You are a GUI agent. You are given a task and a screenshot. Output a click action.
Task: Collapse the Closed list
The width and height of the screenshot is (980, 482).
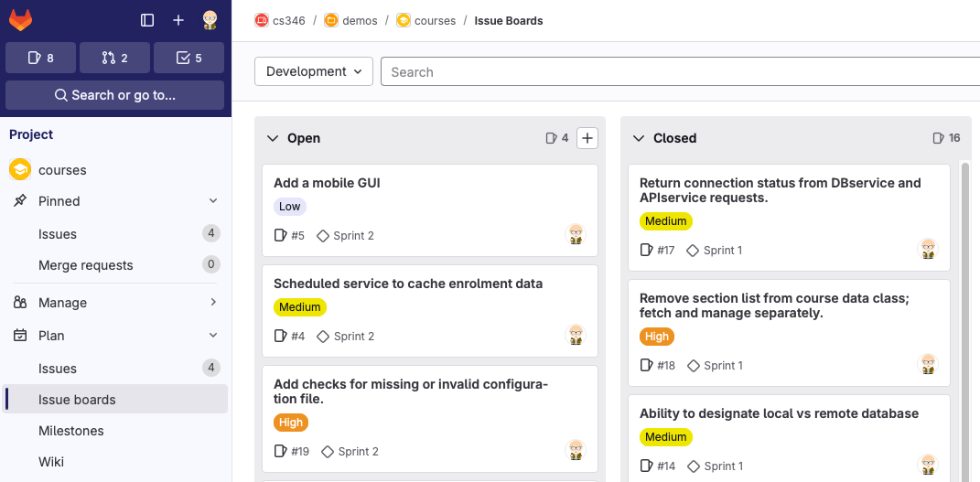point(638,138)
